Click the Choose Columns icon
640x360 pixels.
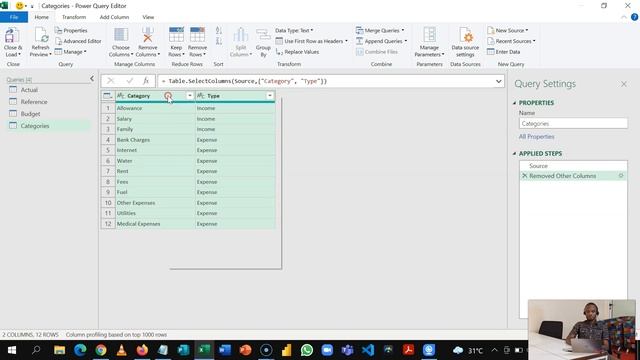[121, 35]
